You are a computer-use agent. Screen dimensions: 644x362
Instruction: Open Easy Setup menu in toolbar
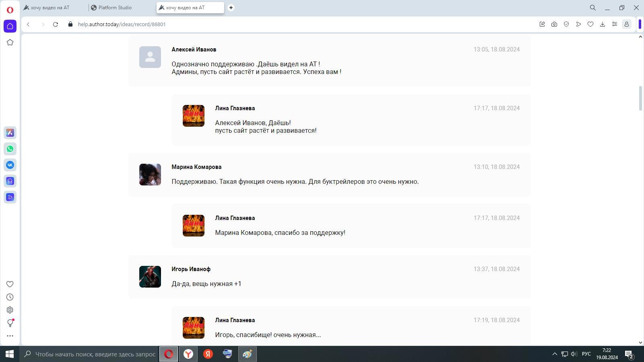[x=615, y=24]
